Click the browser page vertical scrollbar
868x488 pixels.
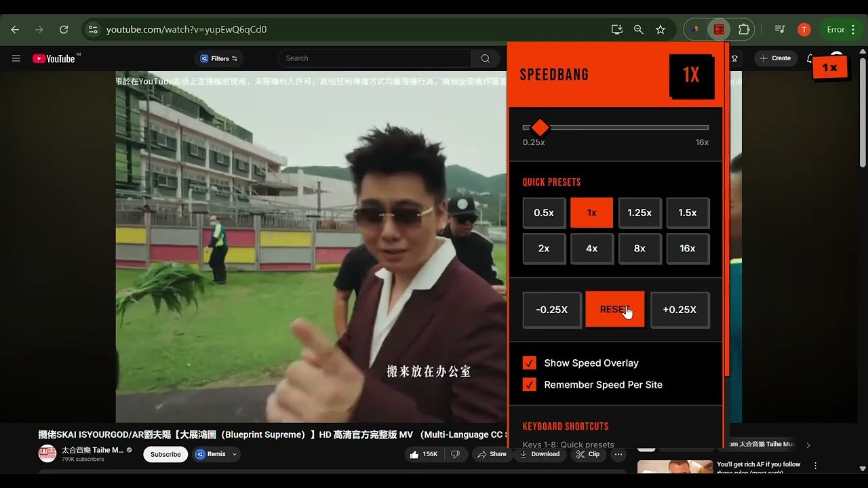click(863, 112)
